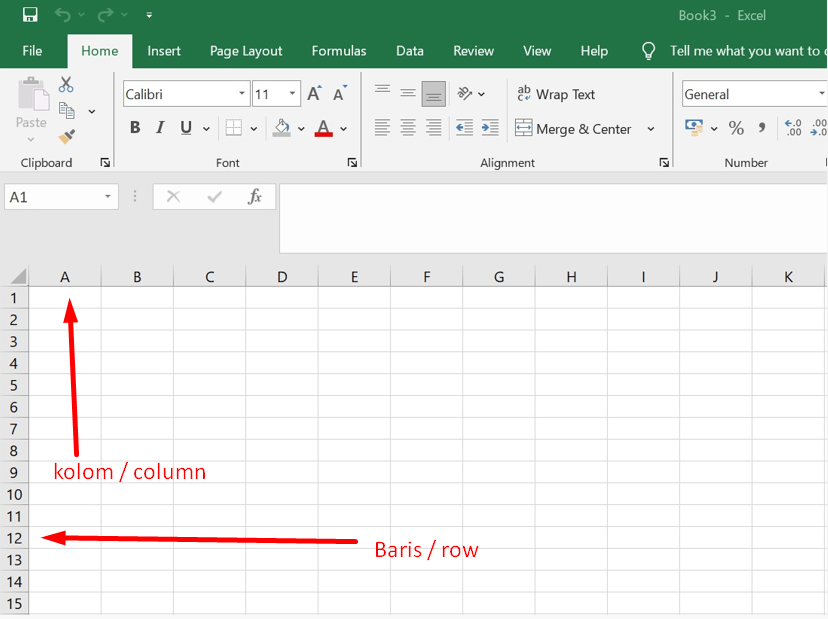Switch to the Insert ribbon tab

[x=164, y=51]
